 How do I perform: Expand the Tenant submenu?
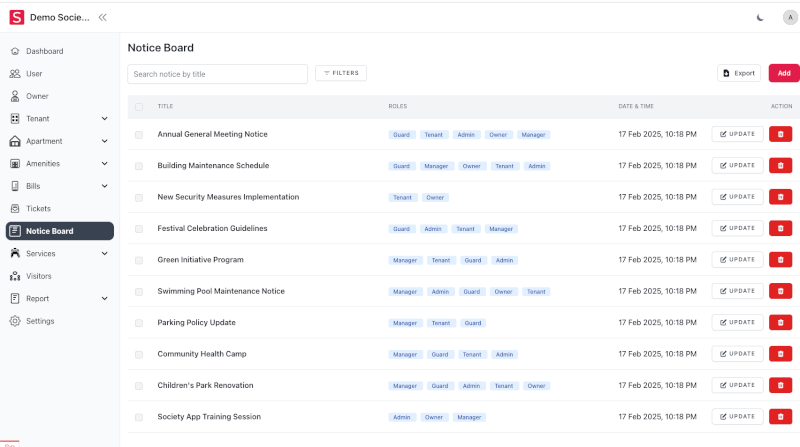click(x=105, y=119)
